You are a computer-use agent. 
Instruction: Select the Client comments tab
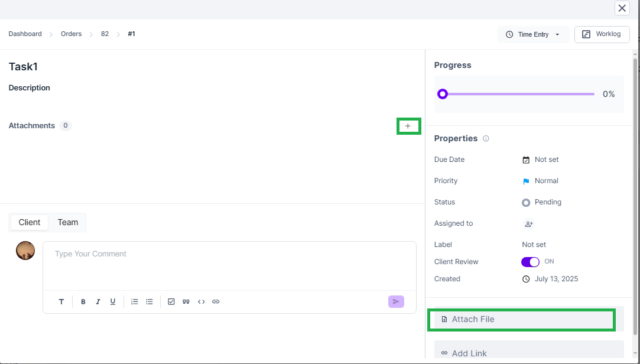click(x=30, y=222)
